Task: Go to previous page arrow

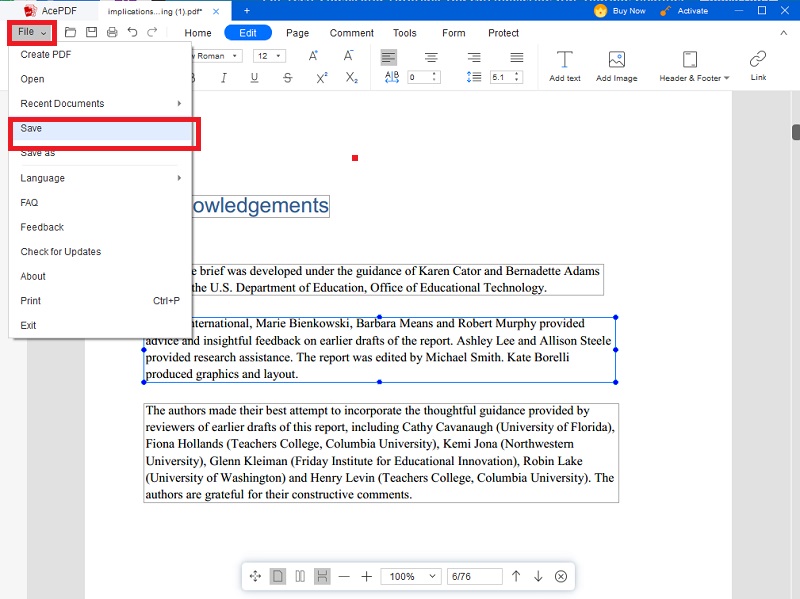Action: (x=516, y=577)
